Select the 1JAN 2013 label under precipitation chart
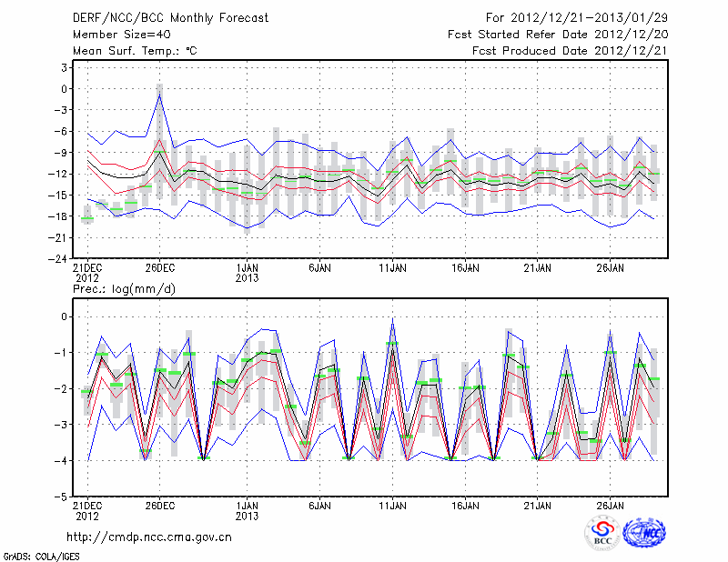Viewport: 728px width, 562px height. click(247, 510)
